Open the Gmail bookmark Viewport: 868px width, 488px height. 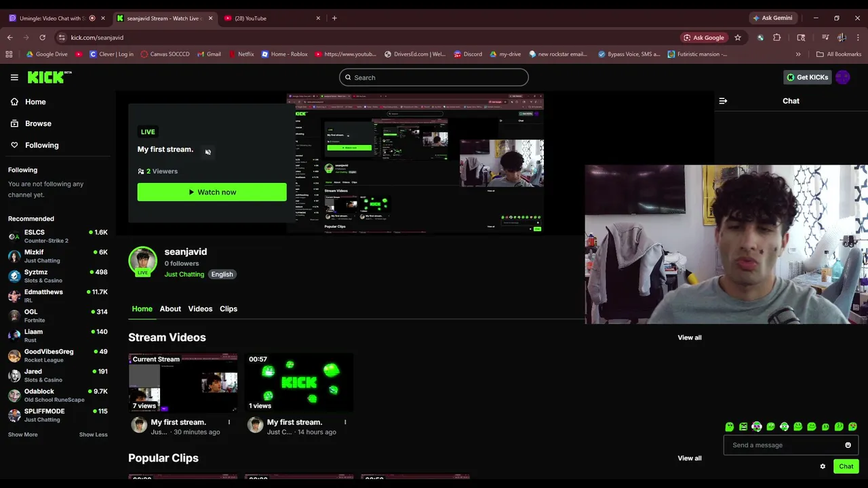(209, 54)
